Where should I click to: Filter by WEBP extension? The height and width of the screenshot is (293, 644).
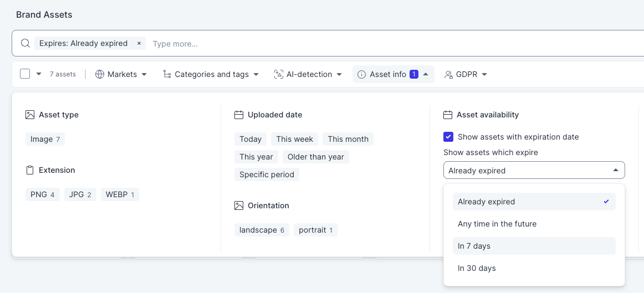click(x=120, y=194)
